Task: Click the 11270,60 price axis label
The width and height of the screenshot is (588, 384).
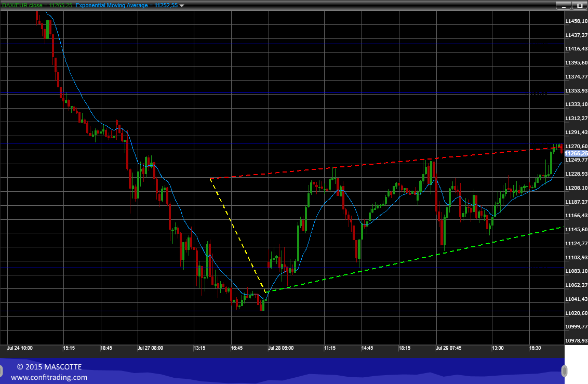Action: [576, 146]
